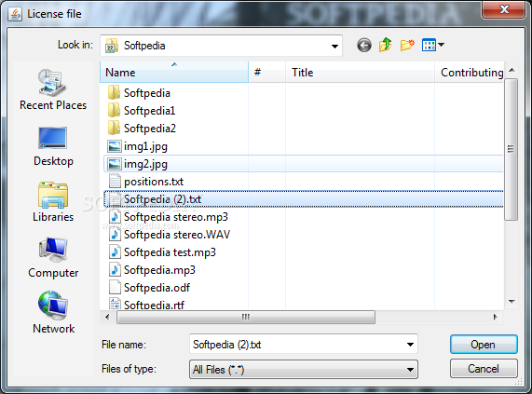Image resolution: width=532 pixels, height=394 pixels.
Task: Select the Softpedia folder
Action: (139, 93)
